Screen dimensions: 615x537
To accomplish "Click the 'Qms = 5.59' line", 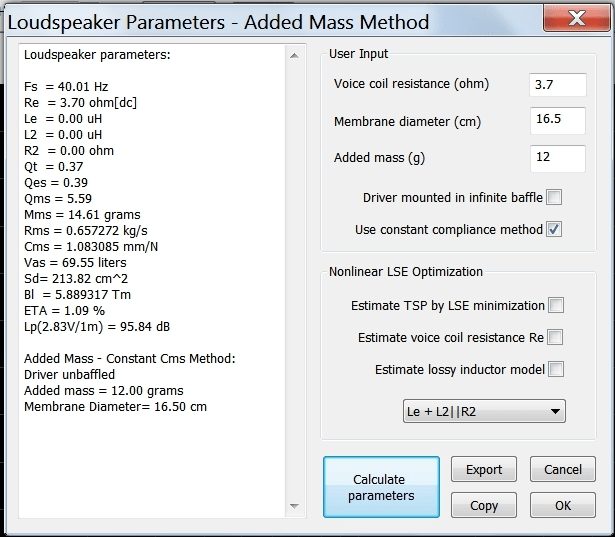I will [x=58, y=198].
